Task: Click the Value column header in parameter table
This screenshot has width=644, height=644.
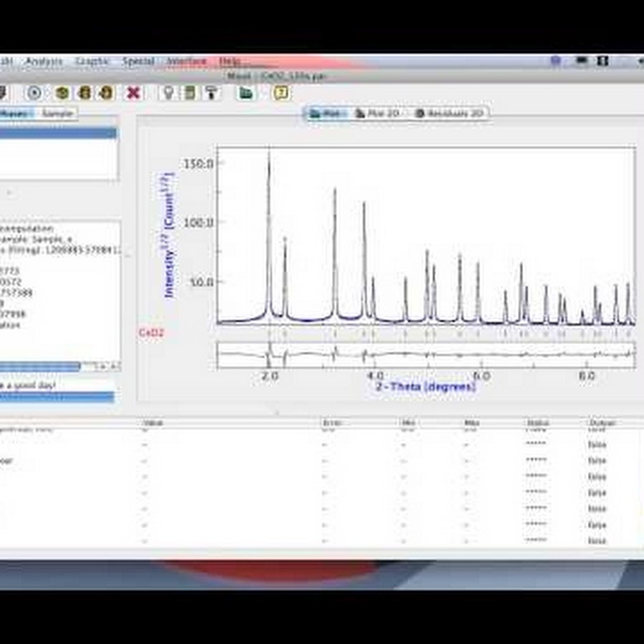Action: [154, 424]
